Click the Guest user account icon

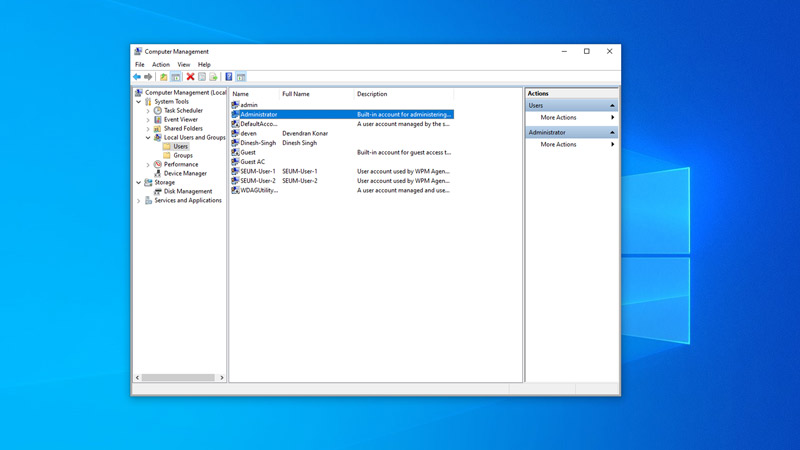point(235,152)
